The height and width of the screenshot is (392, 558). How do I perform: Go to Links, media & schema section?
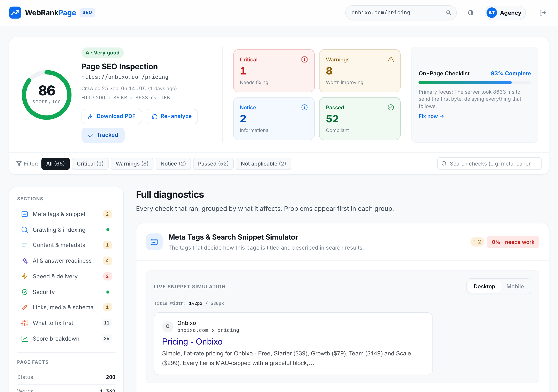[x=66, y=307]
